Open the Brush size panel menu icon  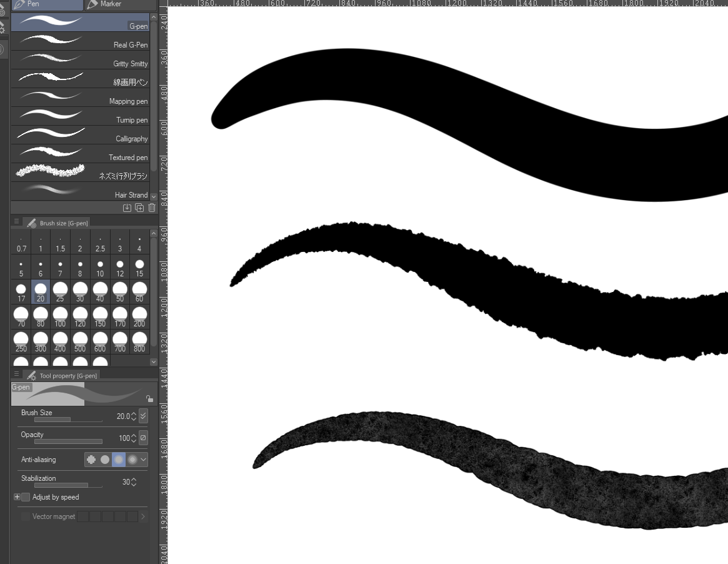[x=16, y=221]
